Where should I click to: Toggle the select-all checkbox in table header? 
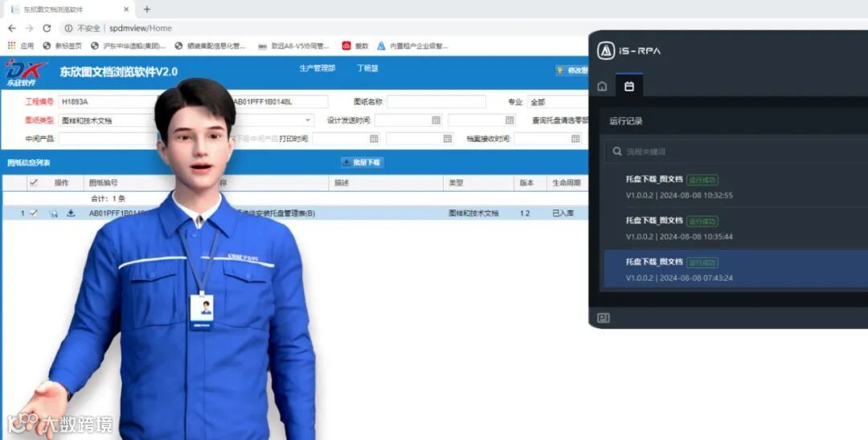click(34, 183)
